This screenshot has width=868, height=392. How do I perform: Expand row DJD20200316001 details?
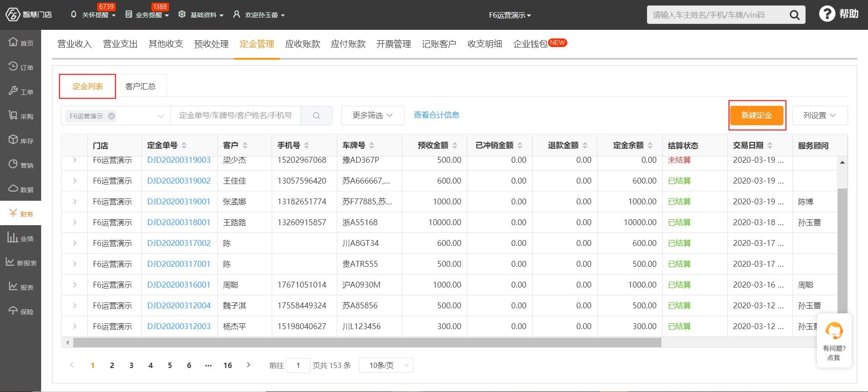tap(75, 285)
